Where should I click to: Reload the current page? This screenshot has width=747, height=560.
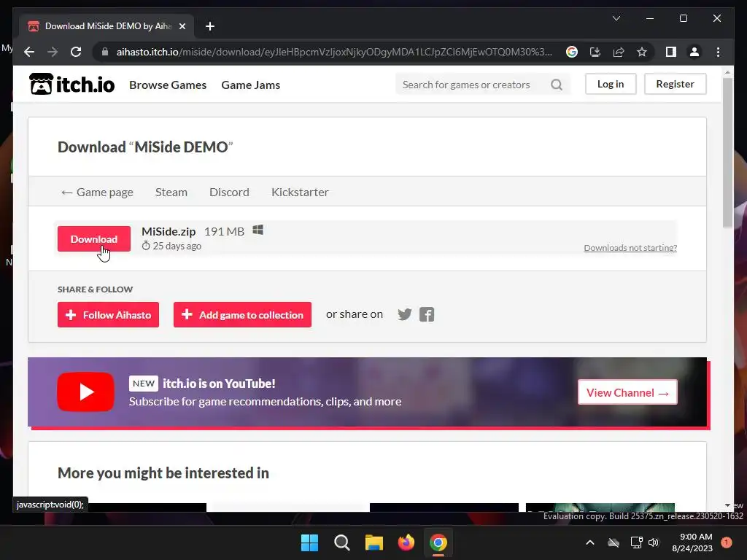76,52
